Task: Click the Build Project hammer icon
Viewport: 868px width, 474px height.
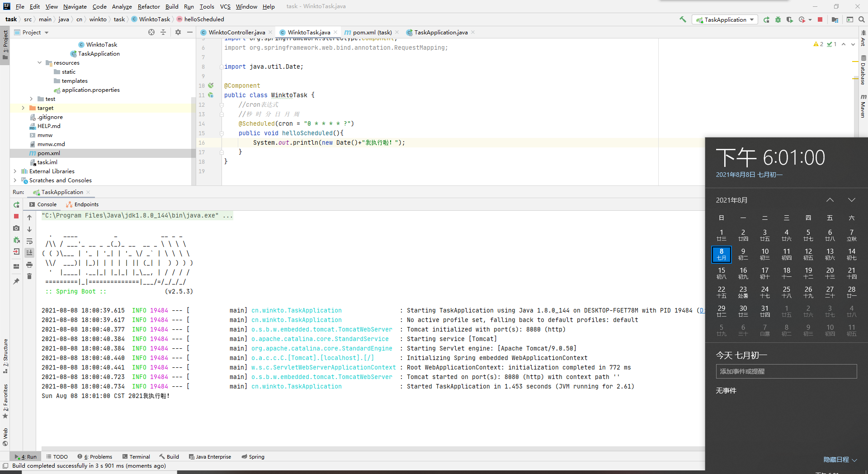Action: point(683,19)
